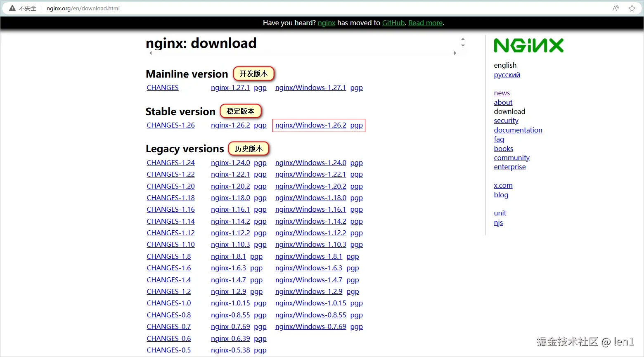Download nginx/Windows-1.18.0
Screen dimensions: 644x357
click(310, 198)
